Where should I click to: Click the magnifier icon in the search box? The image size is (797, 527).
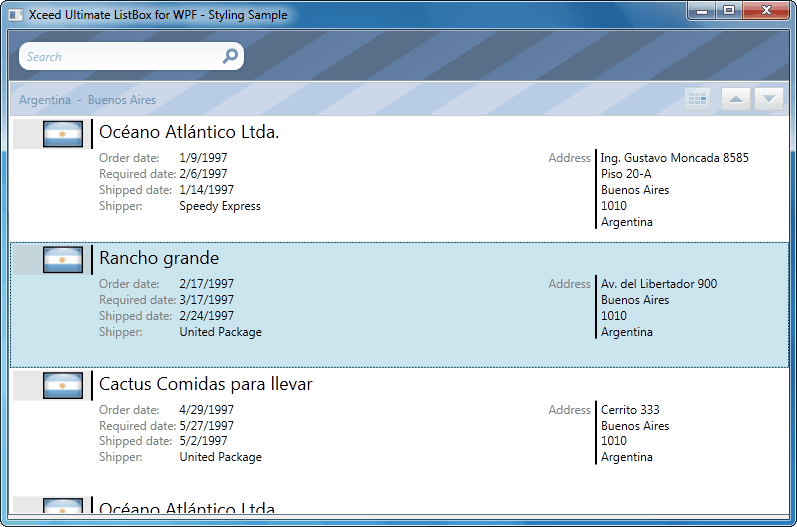pos(230,56)
